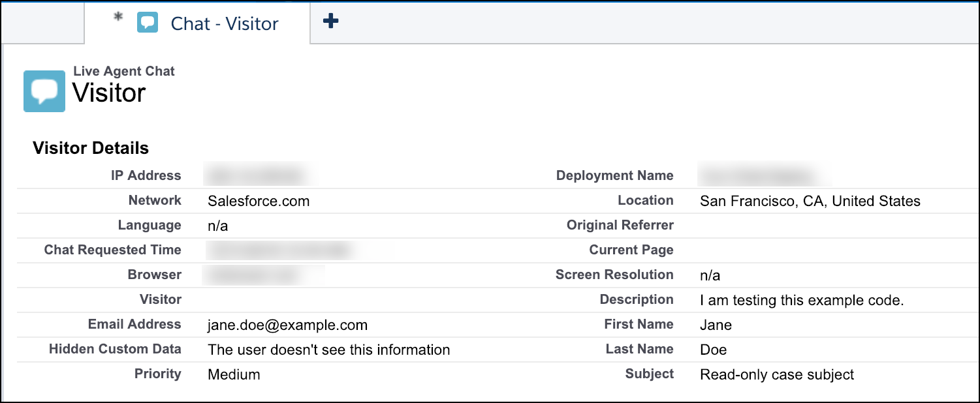
Task: Click the Hidden Custom Data value
Action: point(328,350)
